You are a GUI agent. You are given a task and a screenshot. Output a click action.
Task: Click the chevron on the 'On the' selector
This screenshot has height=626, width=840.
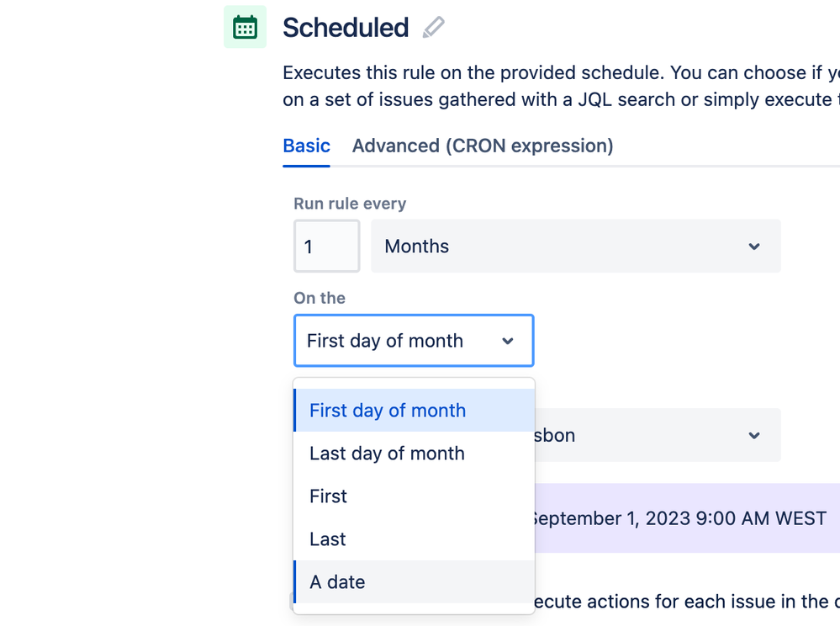click(x=508, y=340)
